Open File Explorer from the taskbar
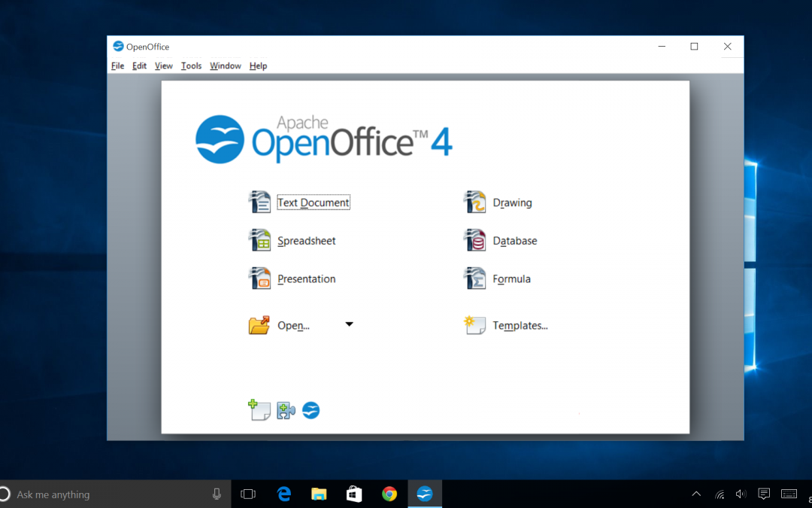The image size is (812, 508). point(319,494)
